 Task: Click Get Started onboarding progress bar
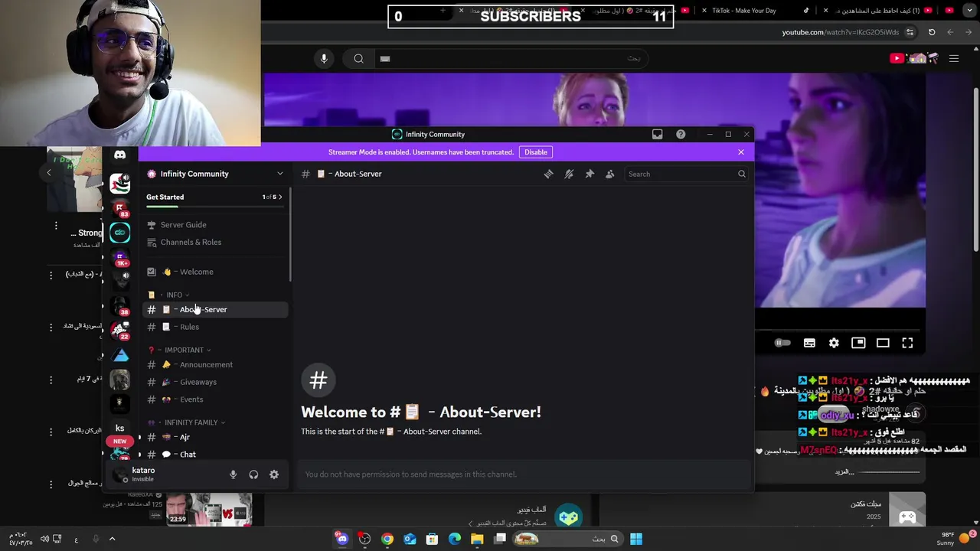point(214,207)
